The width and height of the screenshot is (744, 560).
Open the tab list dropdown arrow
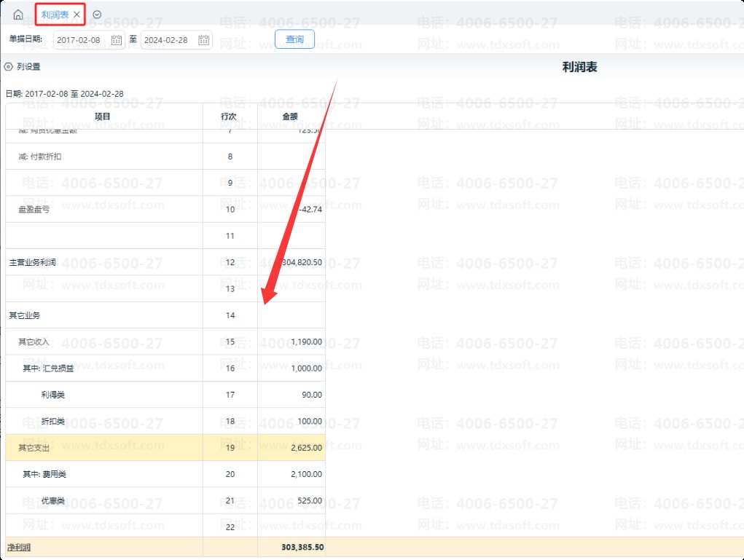(x=98, y=15)
